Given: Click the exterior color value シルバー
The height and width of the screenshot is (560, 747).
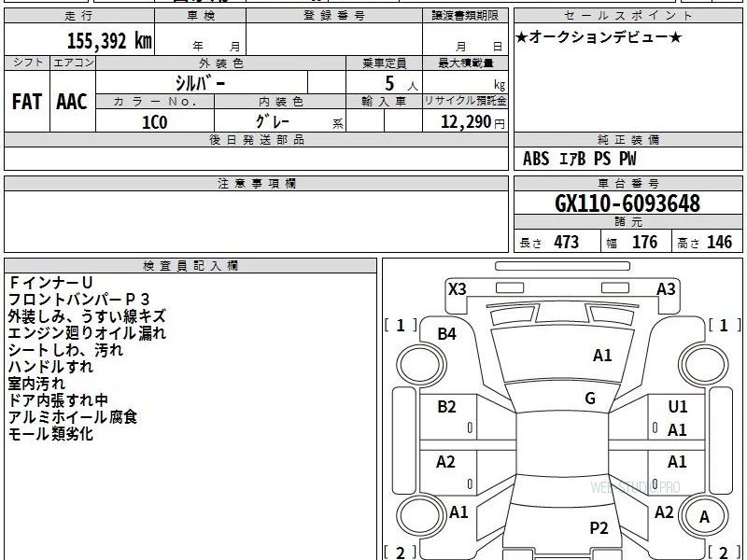Looking at the screenshot, I should point(201,83).
